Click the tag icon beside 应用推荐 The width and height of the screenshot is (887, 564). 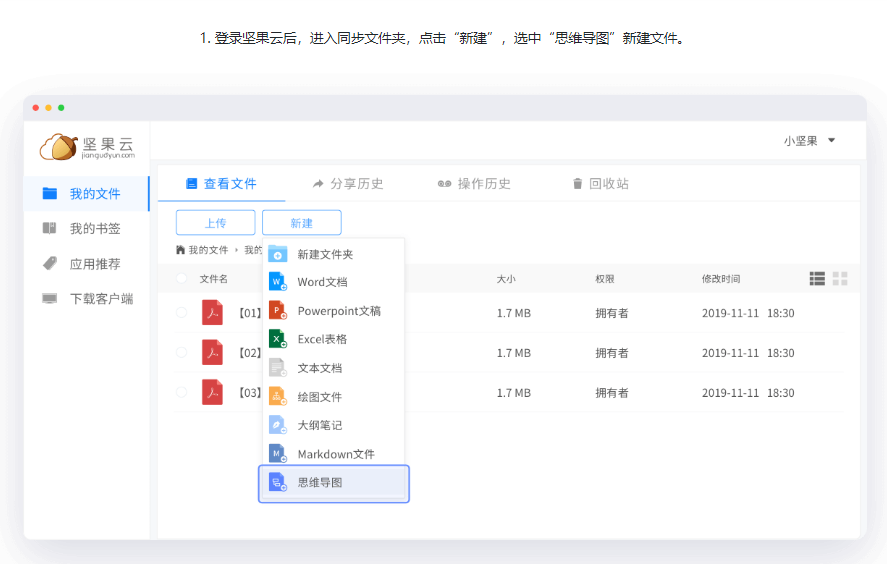(x=50, y=264)
